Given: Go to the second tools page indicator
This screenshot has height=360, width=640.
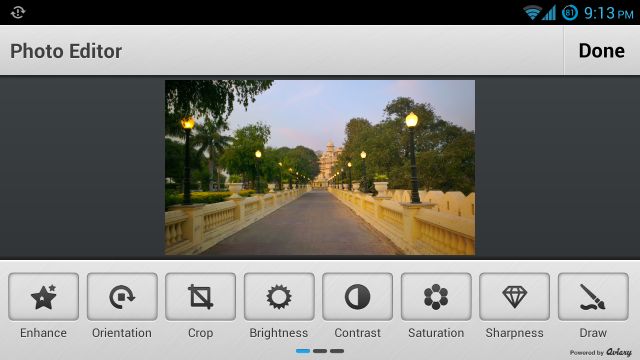Looking at the screenshot, I should point(320,351).
